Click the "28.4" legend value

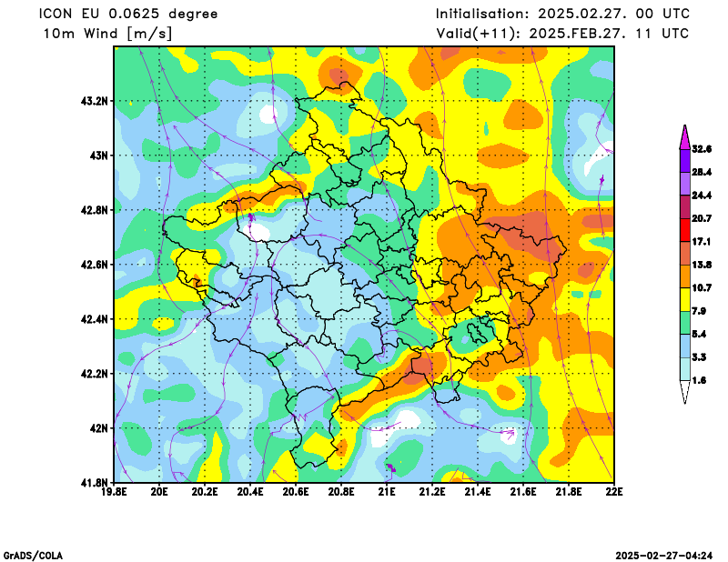pos(702,172)
